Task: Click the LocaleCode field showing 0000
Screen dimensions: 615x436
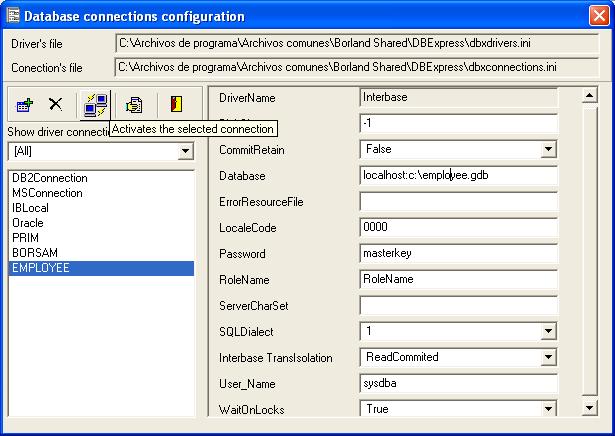Action: [458, 227]
